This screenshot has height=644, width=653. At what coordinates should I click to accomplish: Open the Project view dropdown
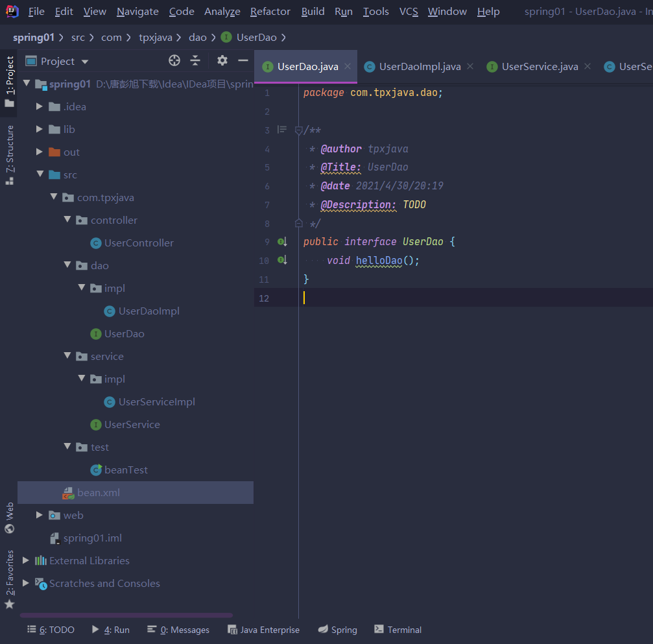tap(85, 62)
